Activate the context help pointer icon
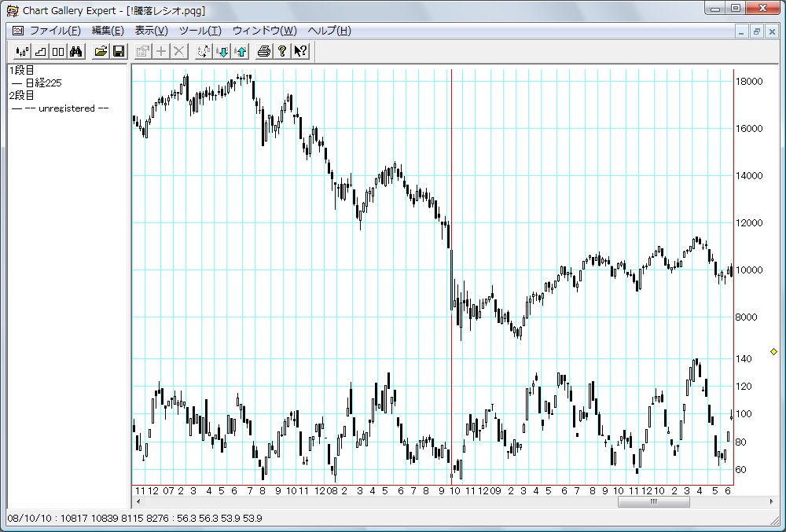Image resolution: width=786 pixels, height=532 pixels. click(x=300, y=52)
